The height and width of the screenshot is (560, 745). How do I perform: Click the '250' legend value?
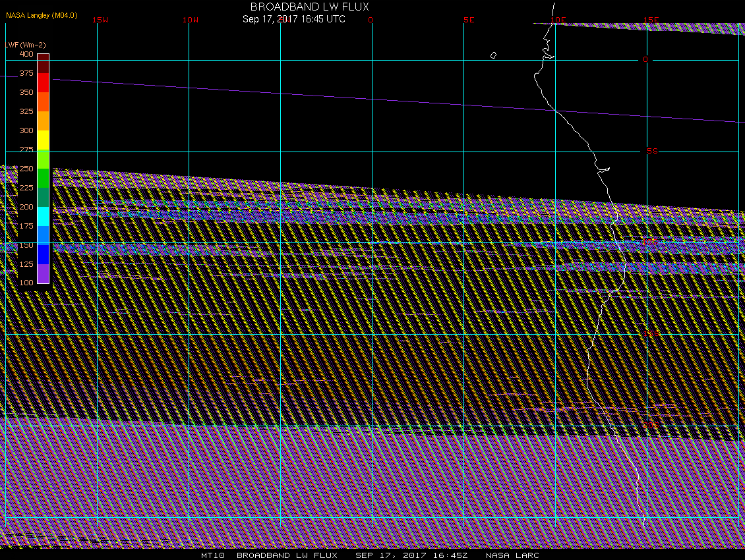coord(26,169)
